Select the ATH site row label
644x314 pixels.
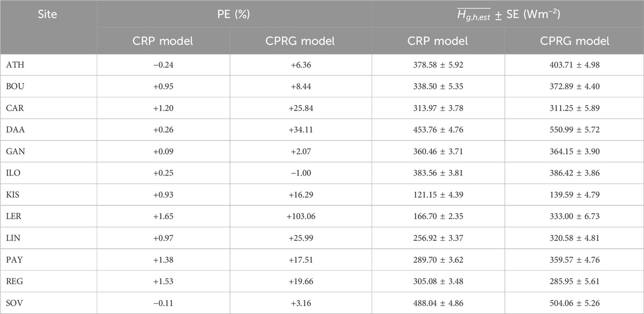click(x=13, y=65)
